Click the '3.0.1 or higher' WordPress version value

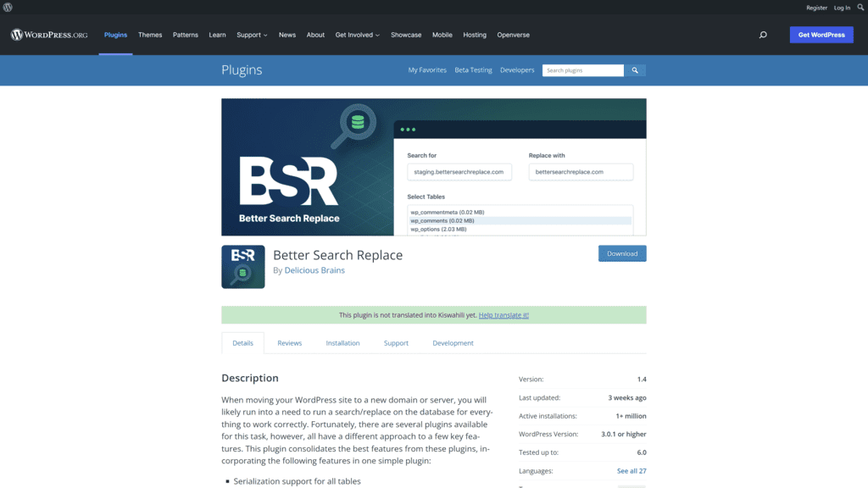(624, 434)
